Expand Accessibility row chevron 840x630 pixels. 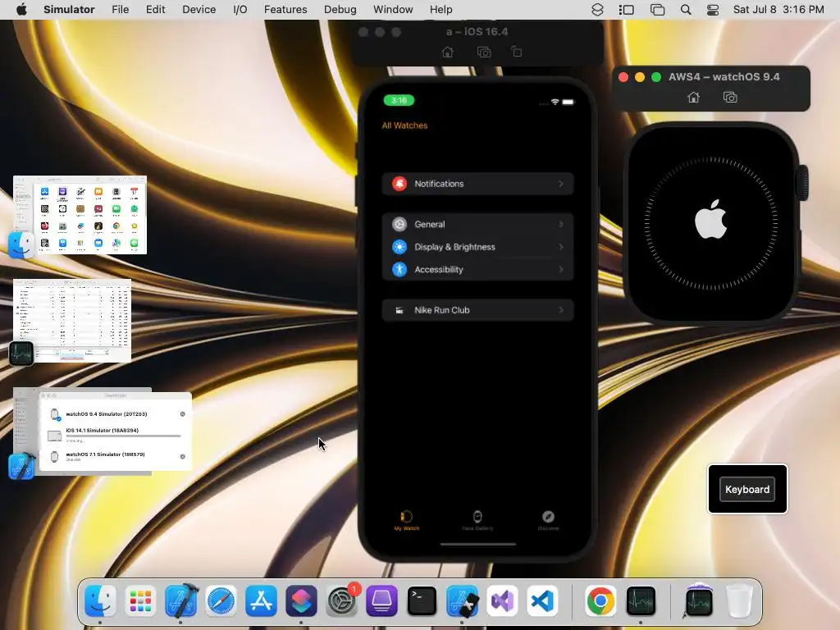click(561, 269)
